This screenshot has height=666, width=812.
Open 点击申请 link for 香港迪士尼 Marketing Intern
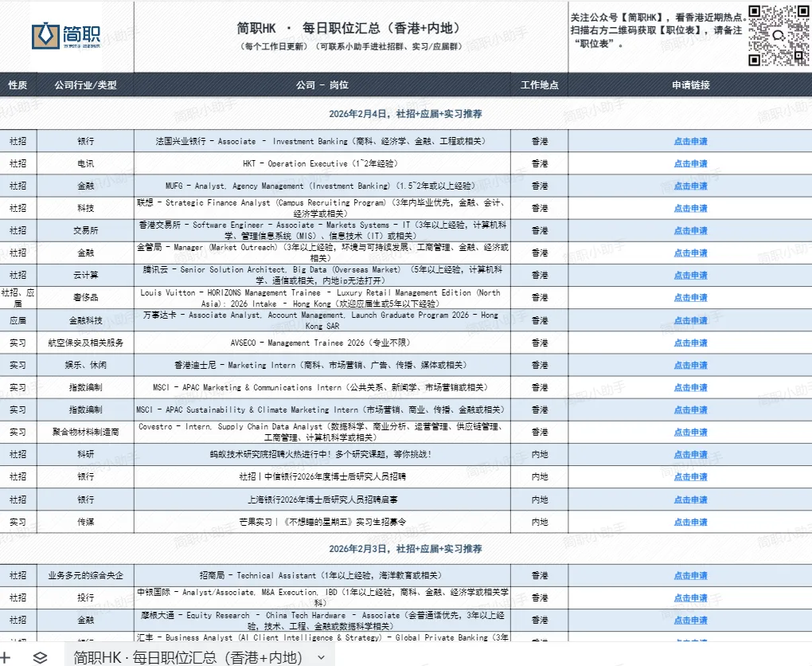690,365
